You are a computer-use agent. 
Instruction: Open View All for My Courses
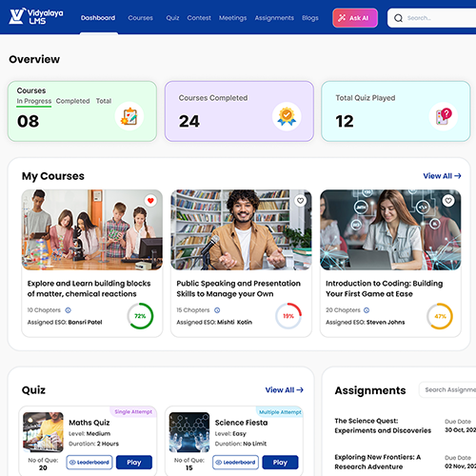[x=442, y=176]
